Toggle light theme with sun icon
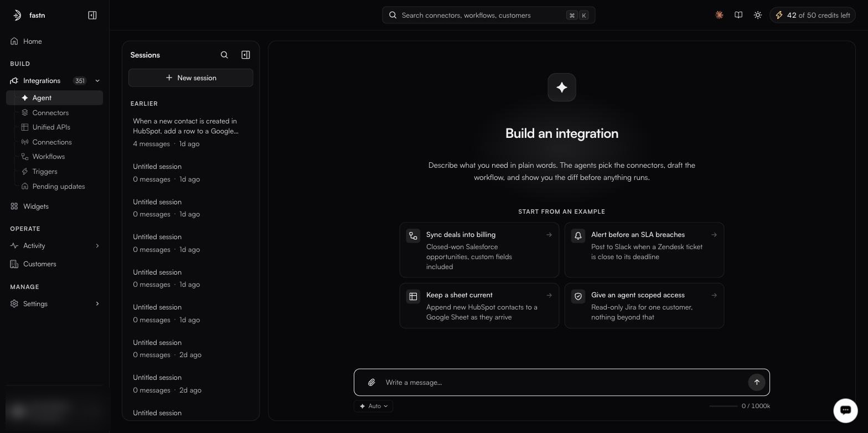 [758, 15]
